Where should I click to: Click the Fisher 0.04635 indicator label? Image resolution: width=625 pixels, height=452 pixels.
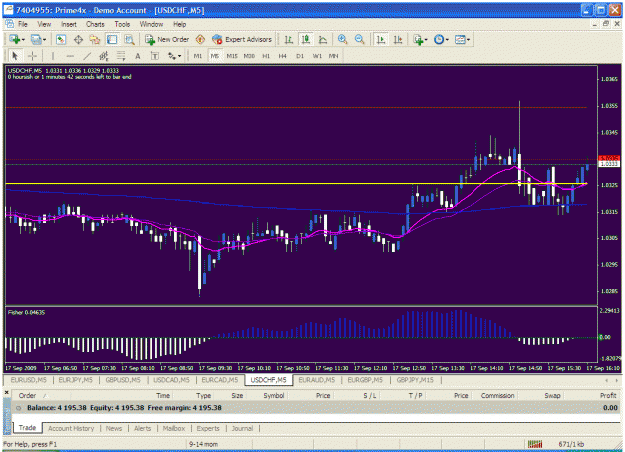point(26,312)
